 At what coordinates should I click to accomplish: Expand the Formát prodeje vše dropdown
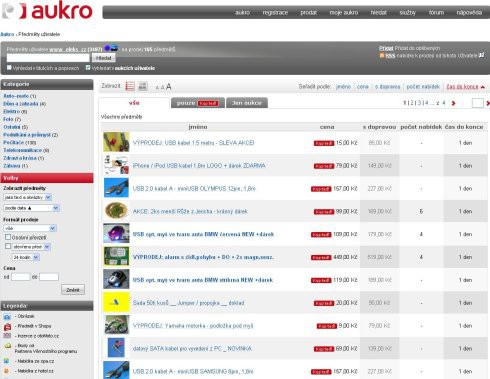coord(30,228)
